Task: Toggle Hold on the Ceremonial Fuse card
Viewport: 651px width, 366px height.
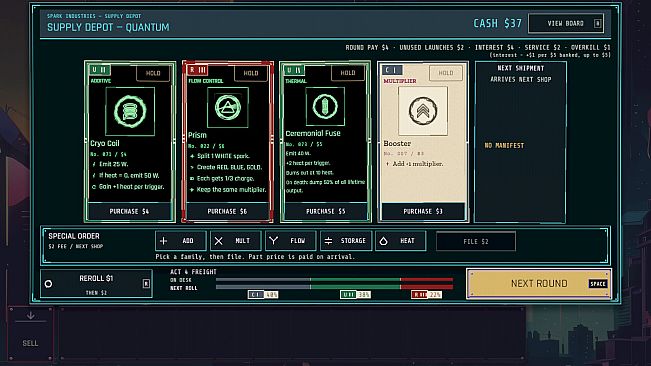Action: pyautogui.click(x=348, y=73)
